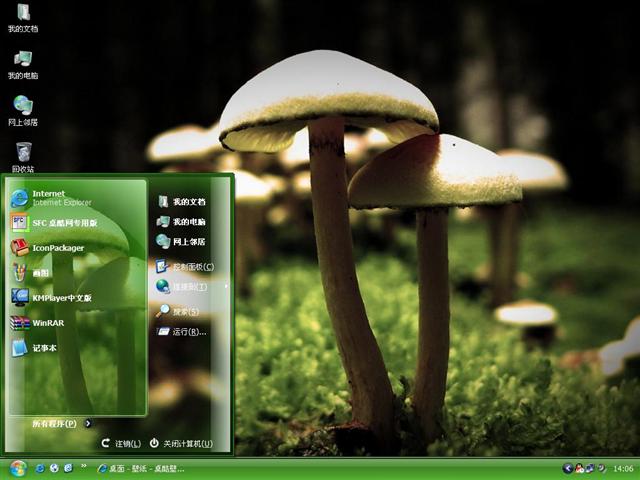
Task: Launch WinRAR from the Start menu
Action: [47, 323]
